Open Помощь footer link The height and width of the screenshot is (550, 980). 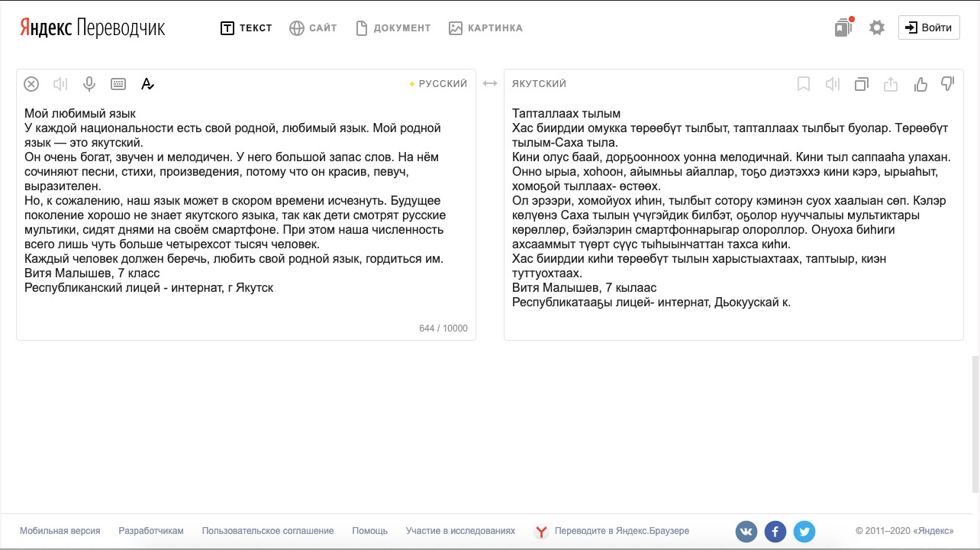coord(370,531)
